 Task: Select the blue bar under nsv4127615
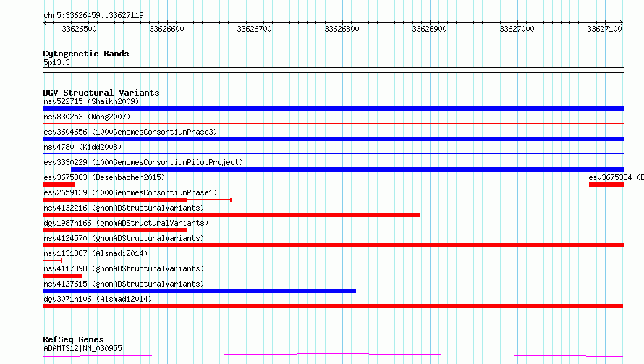(x=199, y=291)
